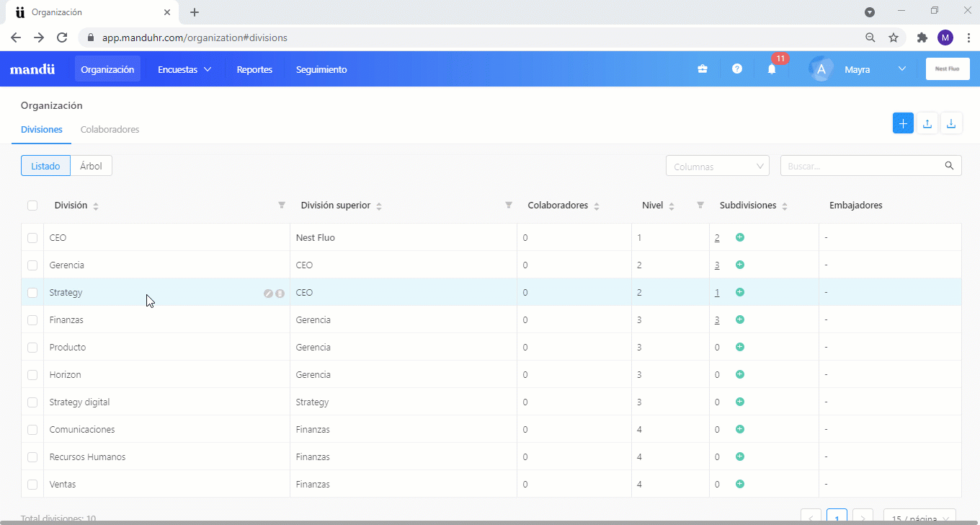Toggle the select-all header checkbox

tap(32, 206)
